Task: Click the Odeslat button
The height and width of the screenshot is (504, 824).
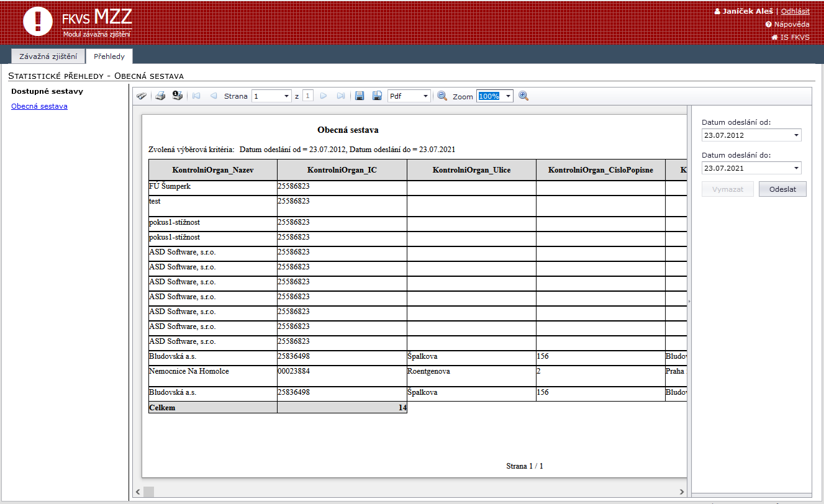Action: 782,189
